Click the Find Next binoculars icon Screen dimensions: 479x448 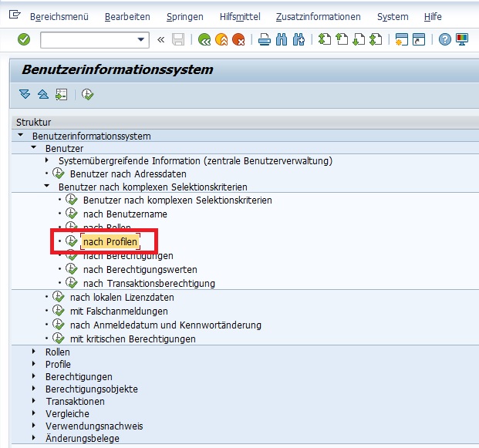coord(299,39)
